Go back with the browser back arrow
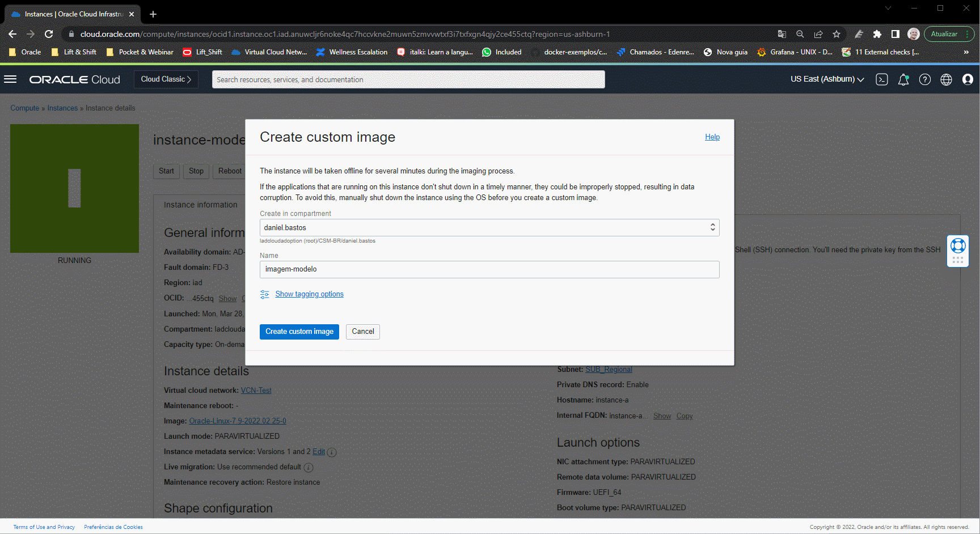Image resolution: width=980 pixels, height=534 pixels. (x=12, y=34)
